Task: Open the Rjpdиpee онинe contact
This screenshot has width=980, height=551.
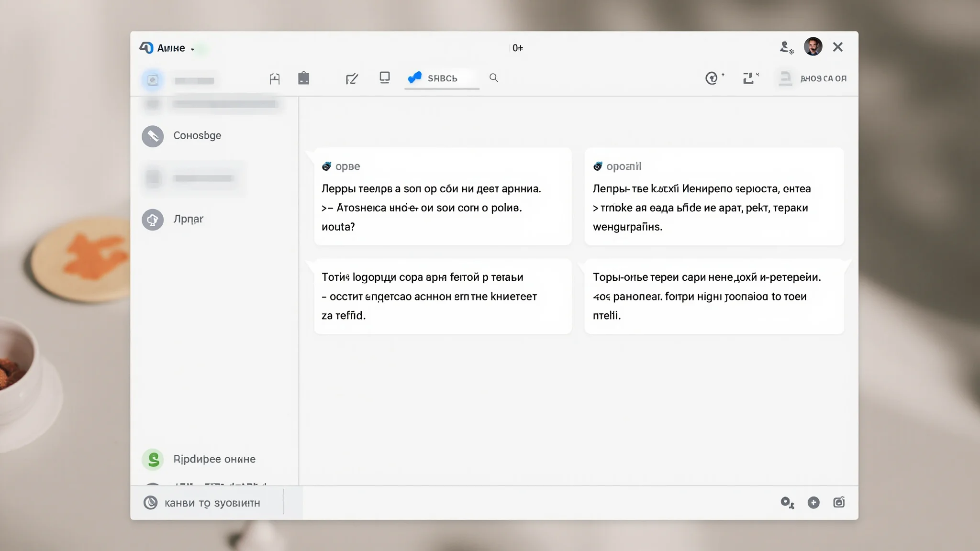Action: point(214,459)
